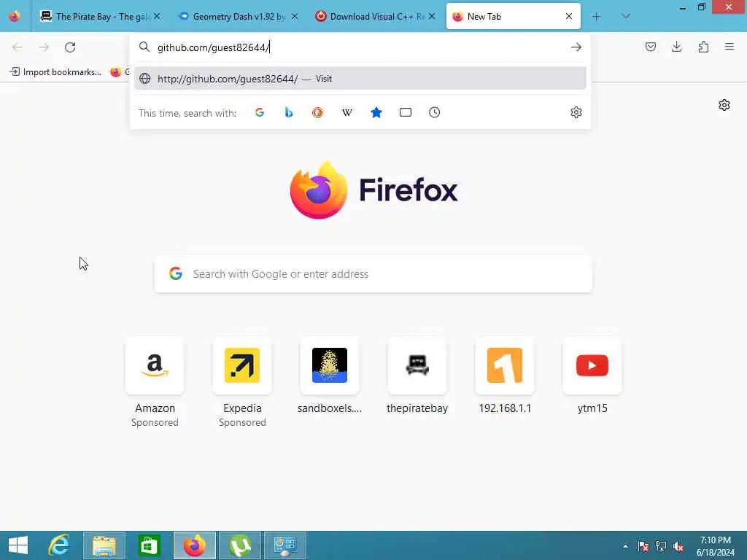Go back to previous page
This screenshot has height=560, width=747.
18,47
